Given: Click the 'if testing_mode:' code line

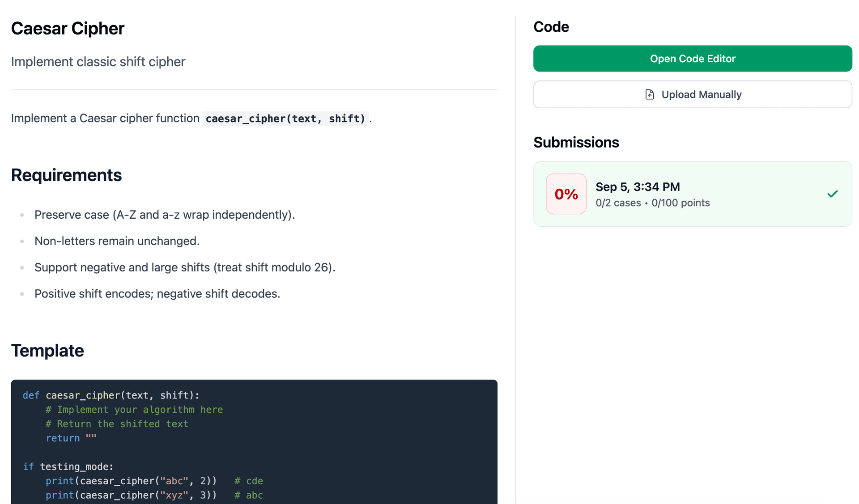Looking at the screenshot, I should tap(68, 466).
